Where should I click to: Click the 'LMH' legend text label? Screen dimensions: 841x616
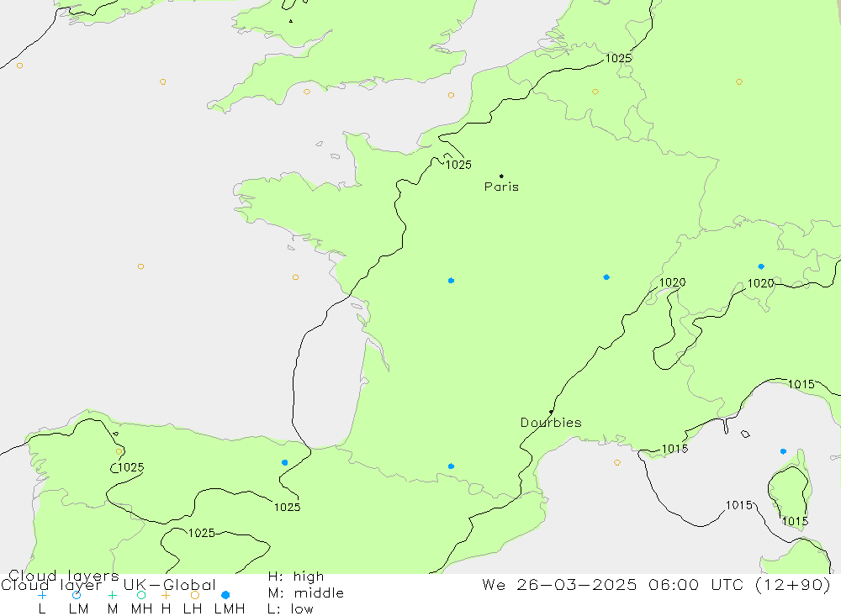click(x=230, y=609)
